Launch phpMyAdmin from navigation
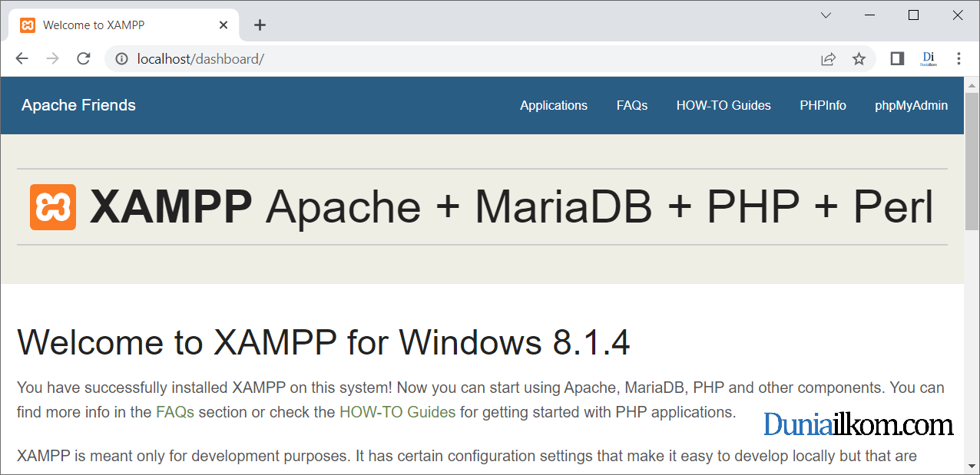 tap(911, 106)
